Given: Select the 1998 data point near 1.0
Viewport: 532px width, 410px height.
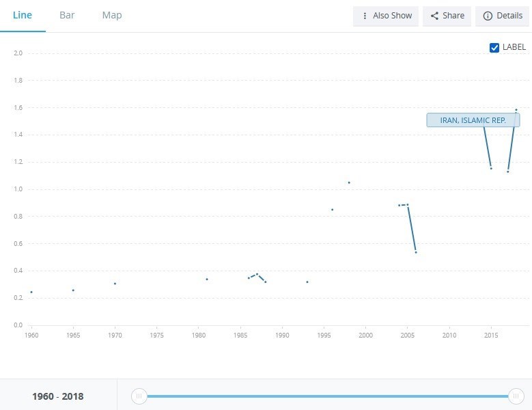Looking at the screenshot, I should click(x=349, y=182).
